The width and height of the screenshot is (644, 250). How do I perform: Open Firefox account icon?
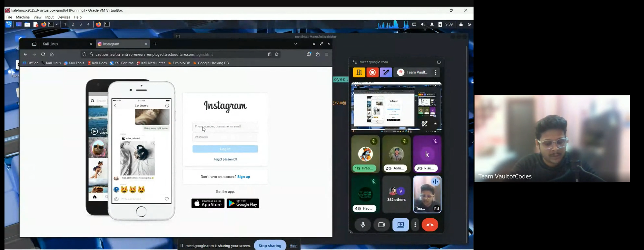pos(309,54)
